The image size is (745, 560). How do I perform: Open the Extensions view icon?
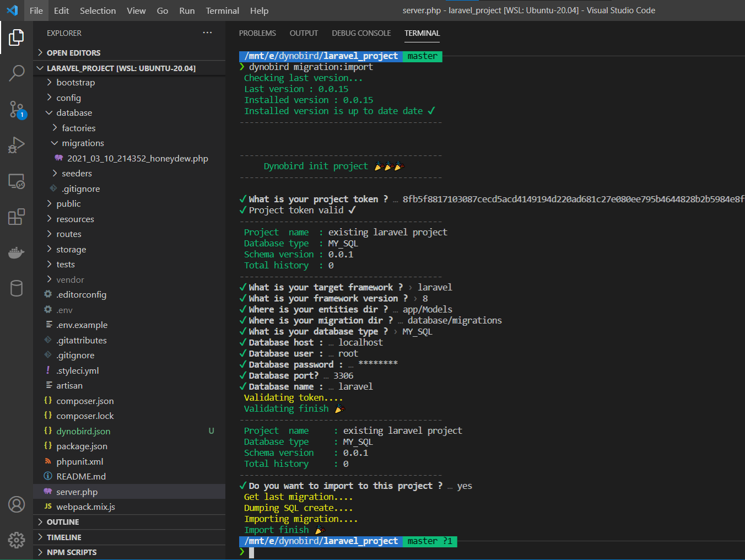pyautogui.click(x=17, y=217)
